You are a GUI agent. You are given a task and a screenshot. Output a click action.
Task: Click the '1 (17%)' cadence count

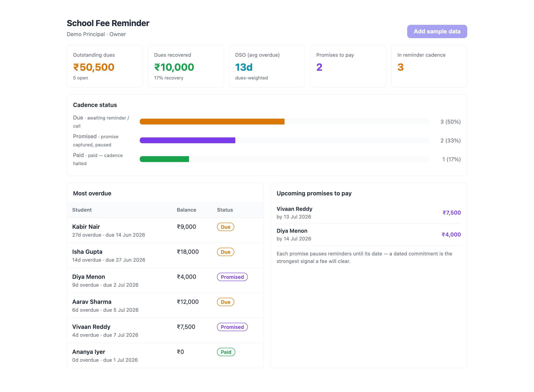(451, 159)
